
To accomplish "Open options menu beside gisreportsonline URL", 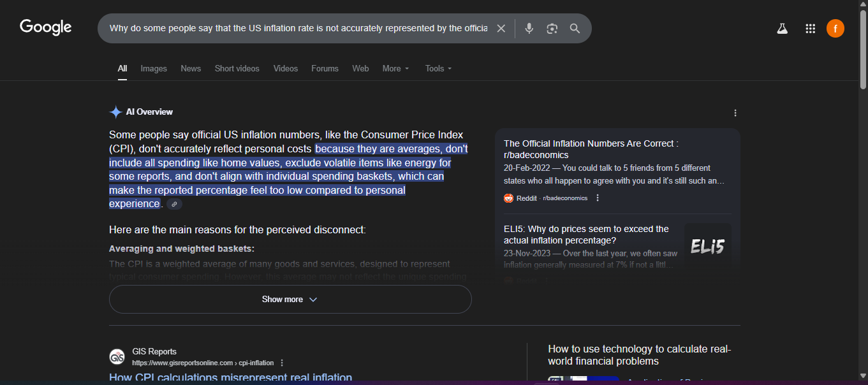I will [x=282, y=363].
